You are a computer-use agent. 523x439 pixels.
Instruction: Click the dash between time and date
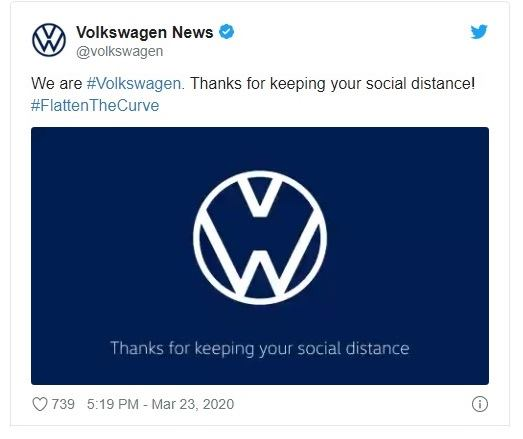[145, 405]
